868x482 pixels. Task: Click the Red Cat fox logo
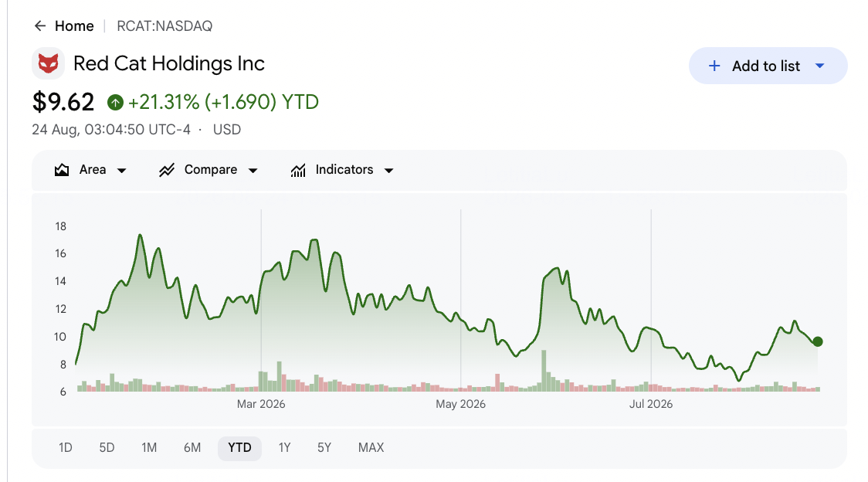pyautogui.click(x=48, y=63)
